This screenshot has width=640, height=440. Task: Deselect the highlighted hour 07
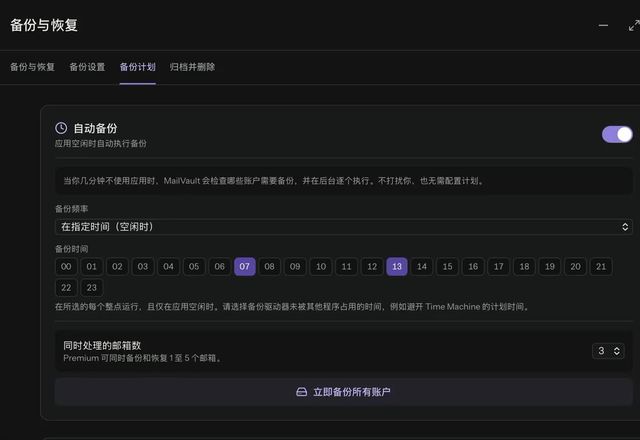(x=245, y=267)
